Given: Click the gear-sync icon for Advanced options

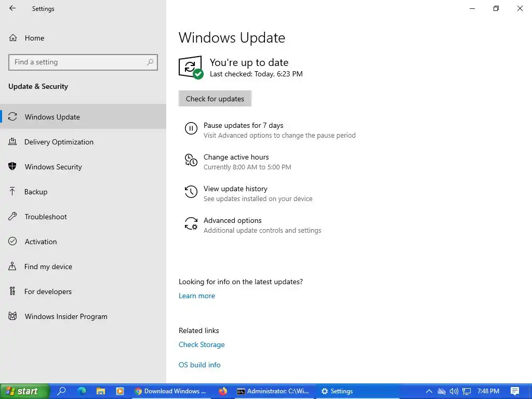Looking at the screenshot, I should pyautogui.click(x=191, y=223).
